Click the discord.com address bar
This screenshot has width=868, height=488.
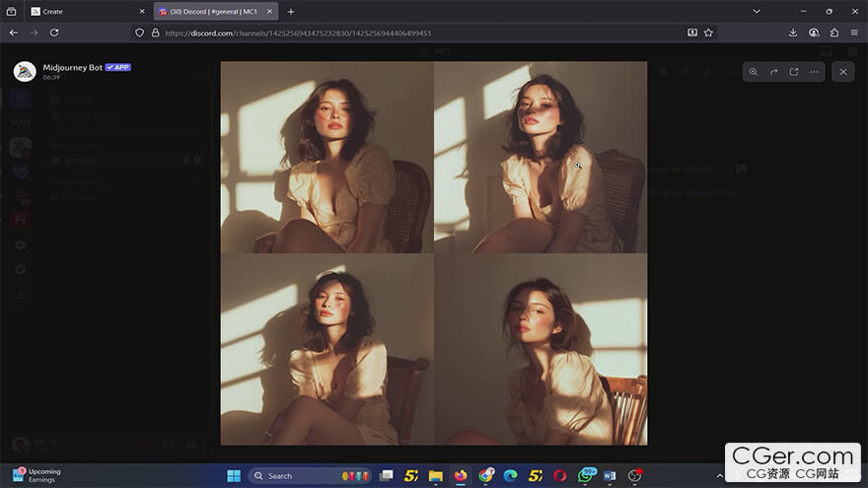pyautogui.click(x=421, y=34)
